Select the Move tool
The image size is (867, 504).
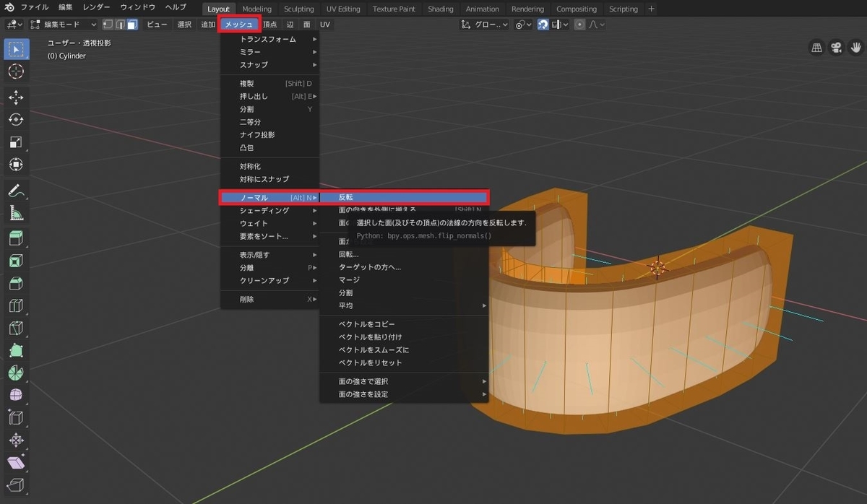16,97
